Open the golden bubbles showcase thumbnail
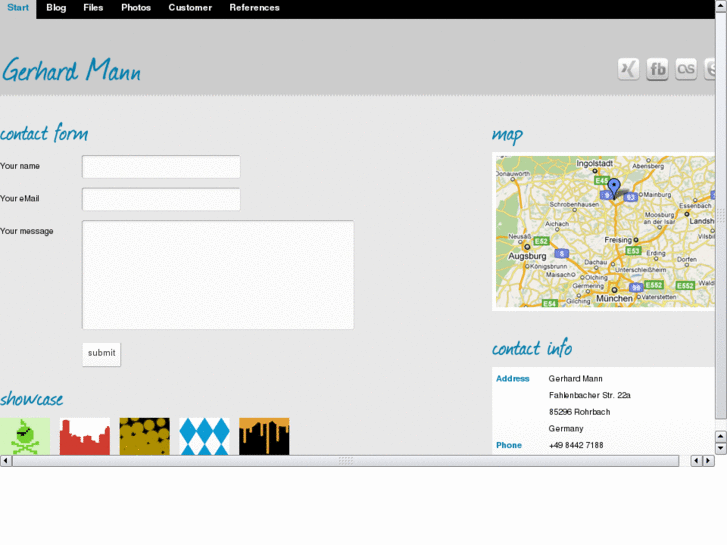The width and height of the screenshot is (727, 545). coord(145,436)
